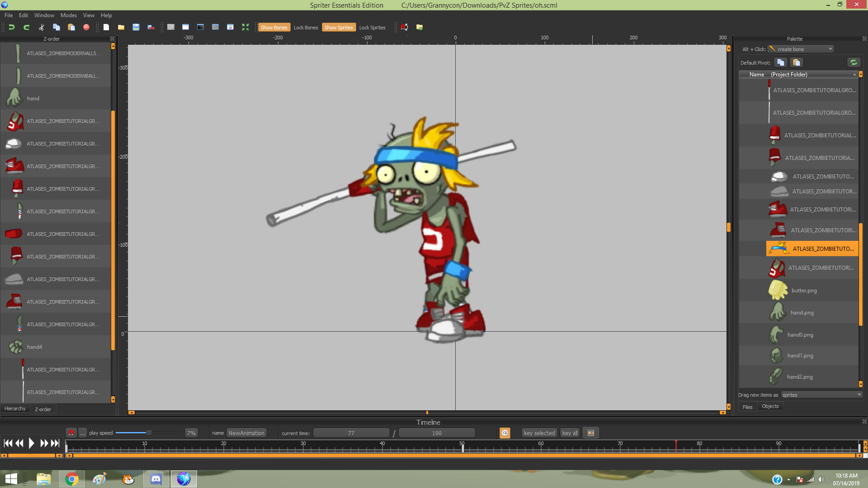The height and width of the screenshot is (488, 868).
Task: Click the ellipsis button beside play speed
Action: [x=83, y=433]
